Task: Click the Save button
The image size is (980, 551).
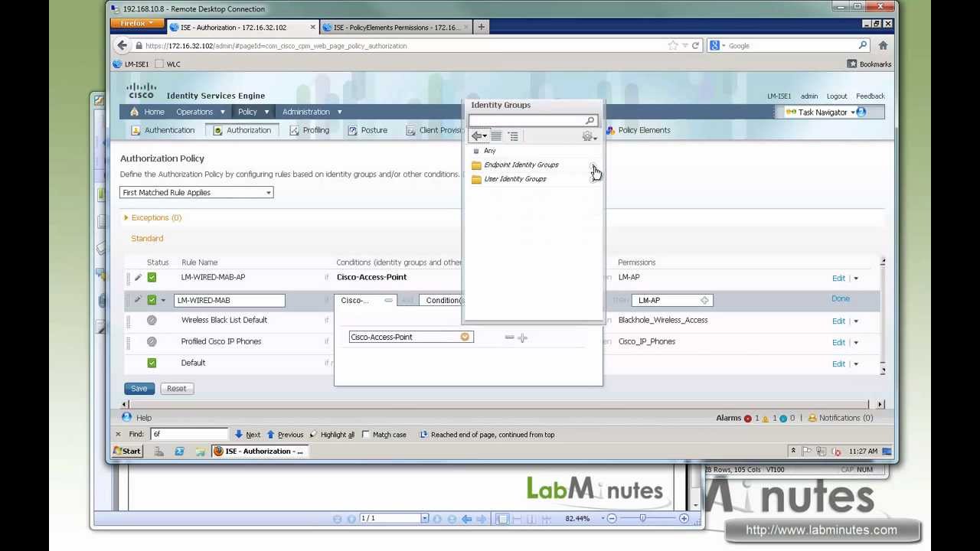Action: [x=139, y=389]
